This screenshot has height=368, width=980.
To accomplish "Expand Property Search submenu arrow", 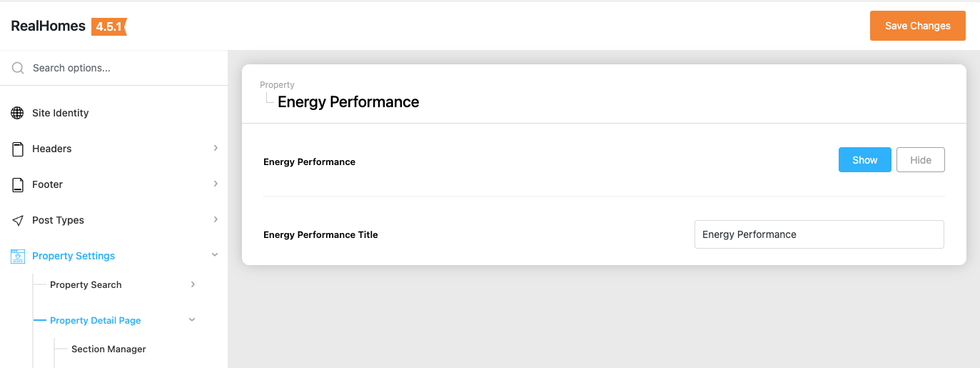I will [x=193, y=284].
